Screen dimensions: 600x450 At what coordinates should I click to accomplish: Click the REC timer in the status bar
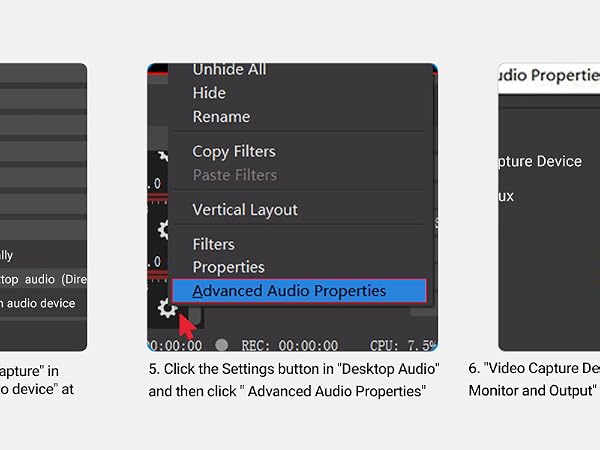tap(290, 346)
